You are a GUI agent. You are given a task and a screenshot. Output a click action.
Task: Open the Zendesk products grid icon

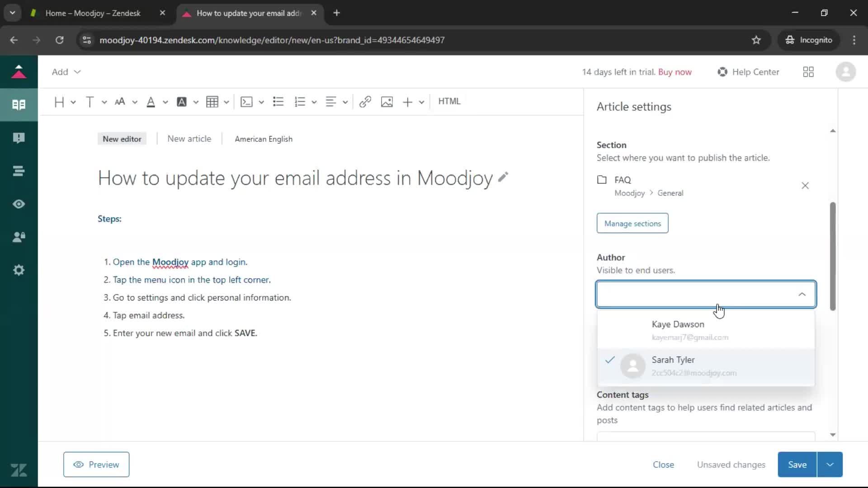coord(808,72)
